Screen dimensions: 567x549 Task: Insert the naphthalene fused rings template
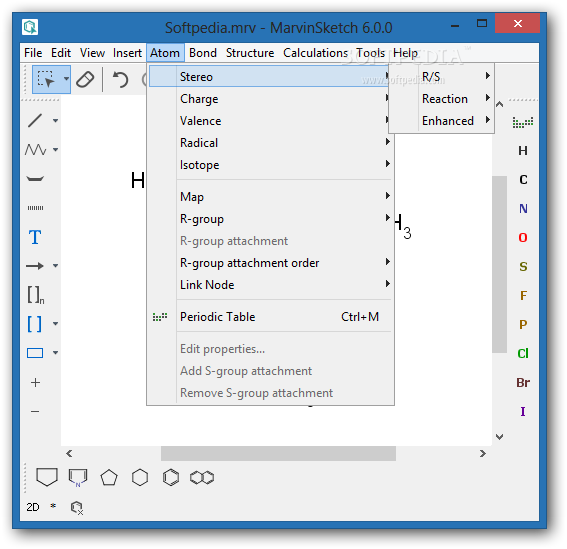202,478
